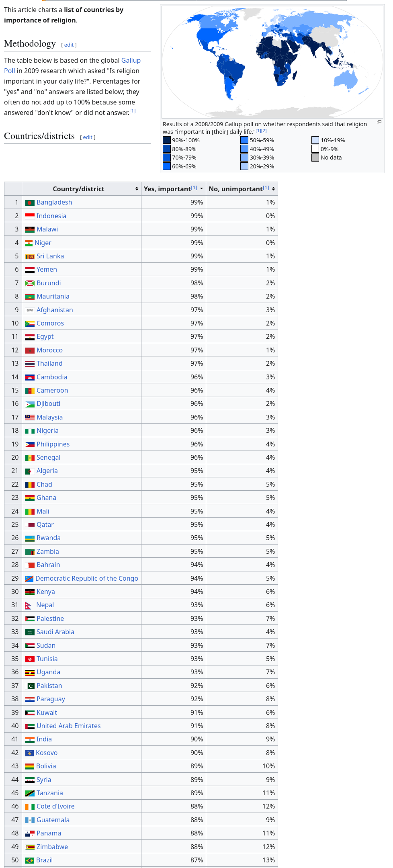Image resolution: width=393 pixels, height=868 pixels.
Task: Edit the Methodology section
Action: (69, 45)
